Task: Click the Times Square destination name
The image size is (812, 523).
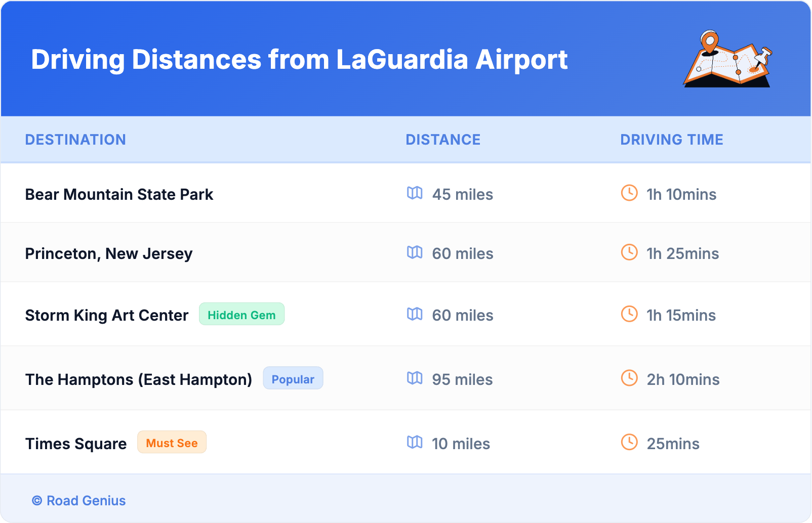Action: click(76, 444)
